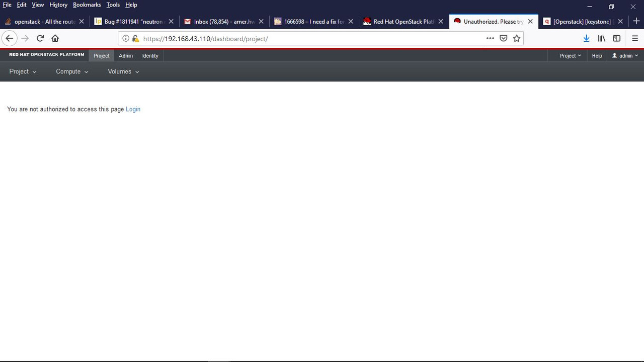Select the Project top navigation tab
This screenshot has height=362, width=644.
pos(102,56)
